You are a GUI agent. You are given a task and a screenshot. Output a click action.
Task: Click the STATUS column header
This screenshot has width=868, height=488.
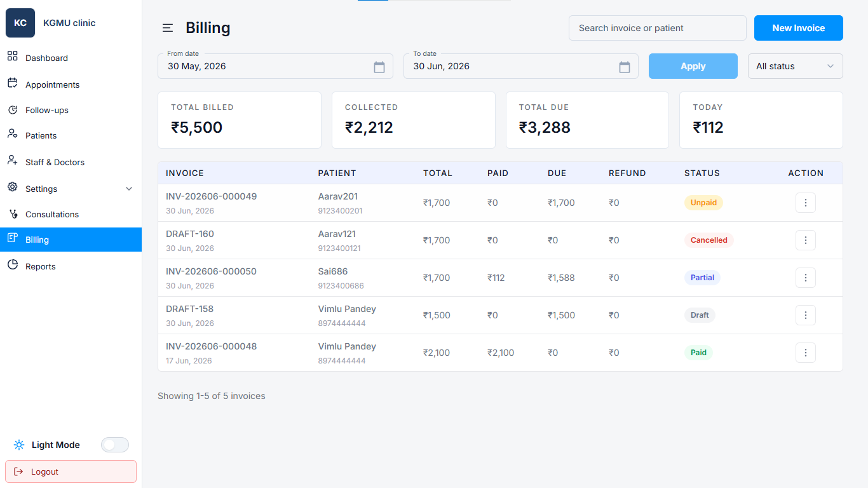click(x=702, y=173)
